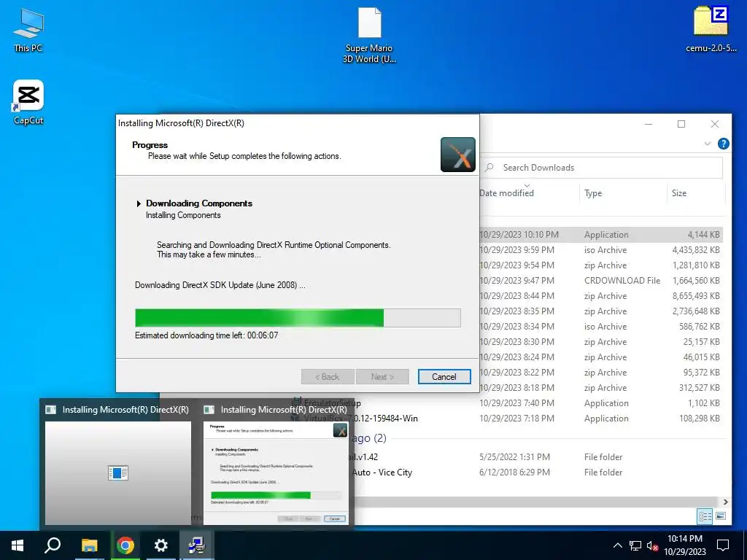Select the 10/29/2023 10:10 PM Application row

click(601, 234)
